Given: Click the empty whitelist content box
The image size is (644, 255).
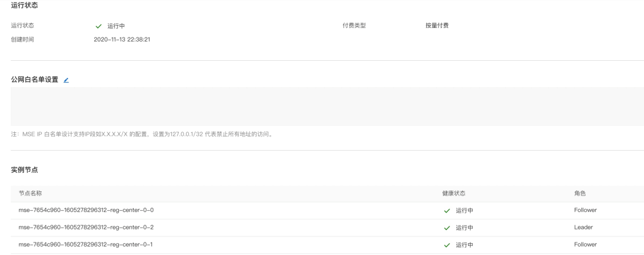Looking at the screenshot, I should click(x=327, y=107).
